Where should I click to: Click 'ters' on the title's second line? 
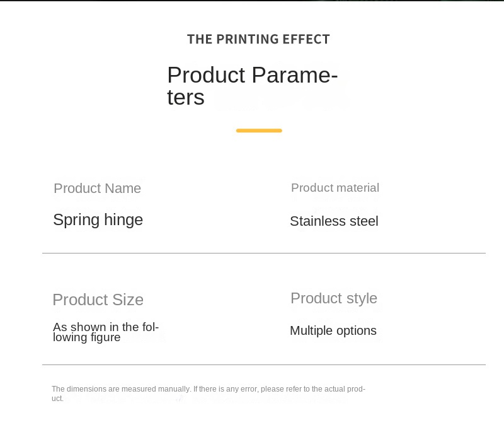186,97
